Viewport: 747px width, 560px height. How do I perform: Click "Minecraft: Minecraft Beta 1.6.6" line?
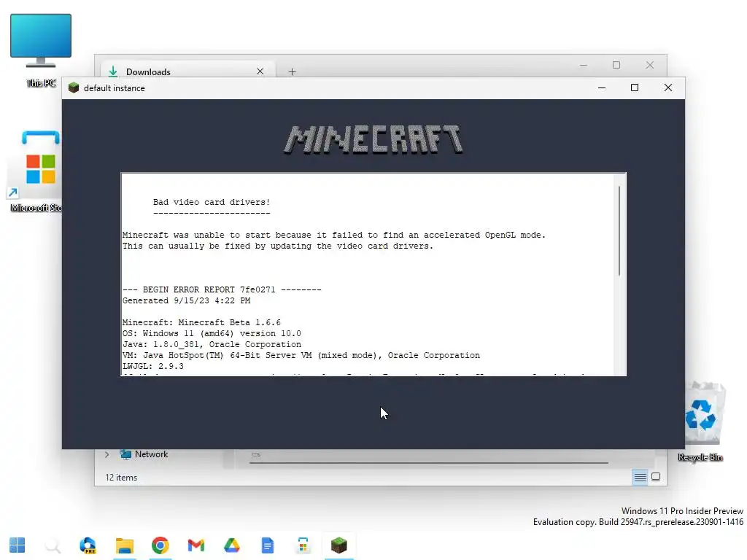pyautogui.click(x=201, y=322)
